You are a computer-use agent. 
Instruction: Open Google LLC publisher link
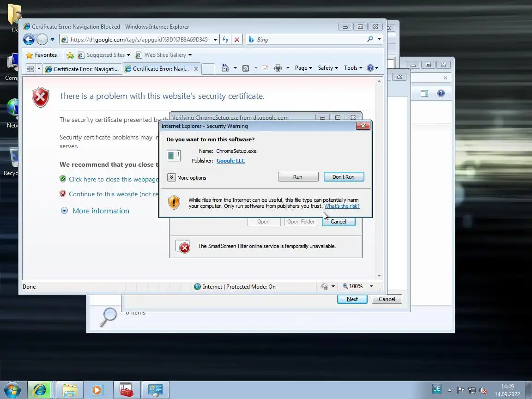pos(230,161)
